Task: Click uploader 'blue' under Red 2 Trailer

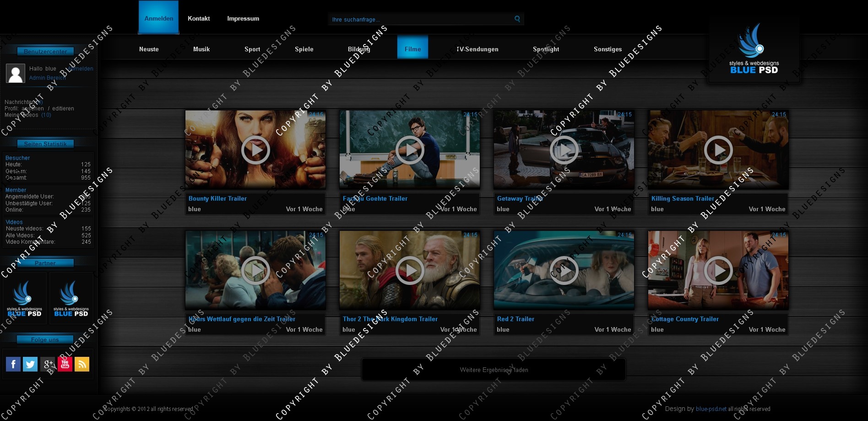Action: pyautogui.click(x=503, y=329)
